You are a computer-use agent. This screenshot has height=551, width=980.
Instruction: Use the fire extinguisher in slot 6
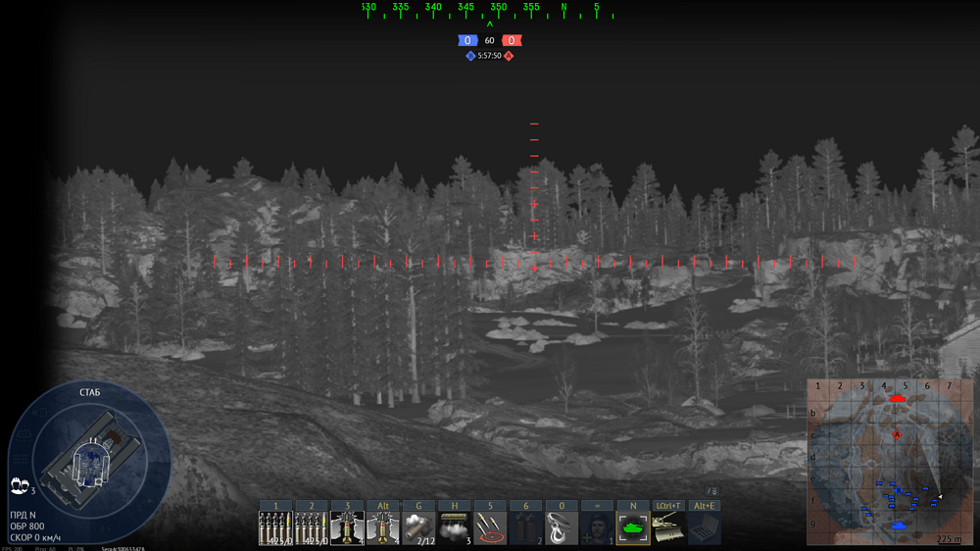525,527
